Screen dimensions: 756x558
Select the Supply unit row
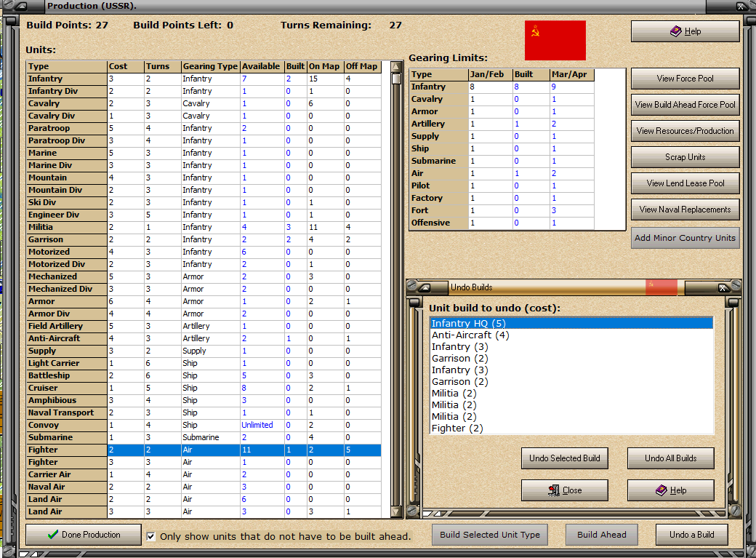(204, 351)
